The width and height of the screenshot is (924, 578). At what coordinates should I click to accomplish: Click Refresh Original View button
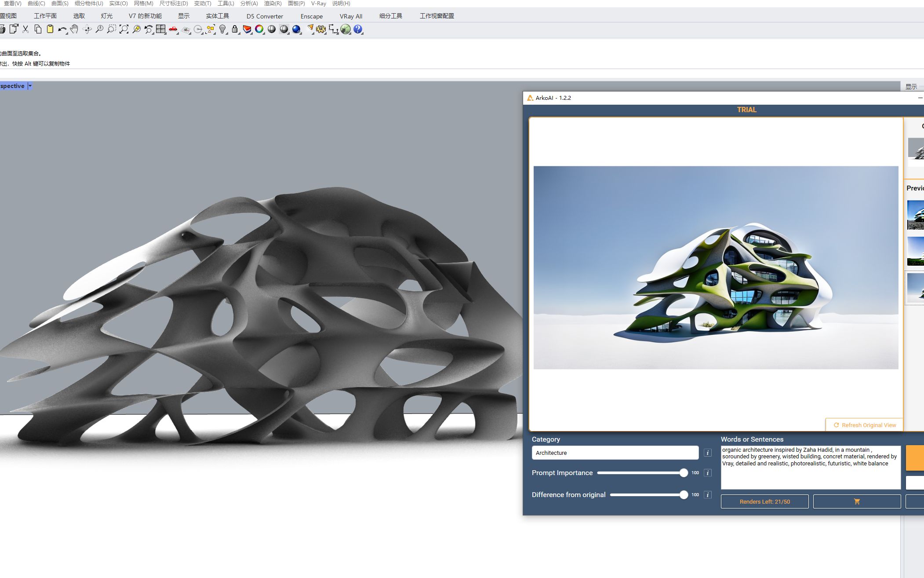864,425
